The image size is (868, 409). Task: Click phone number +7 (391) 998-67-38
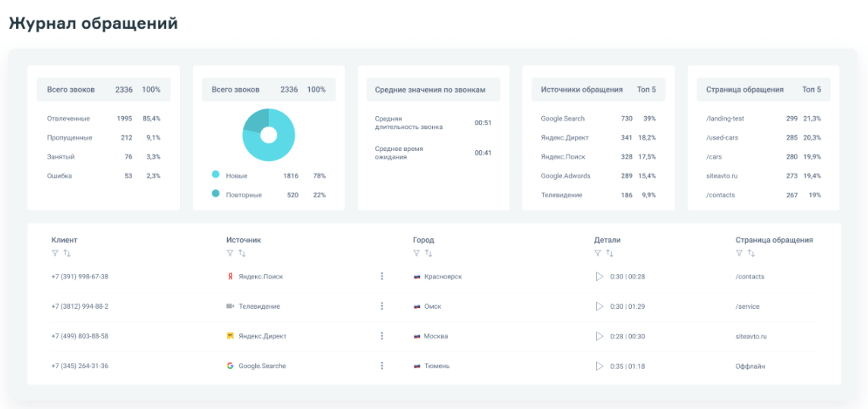80,276
